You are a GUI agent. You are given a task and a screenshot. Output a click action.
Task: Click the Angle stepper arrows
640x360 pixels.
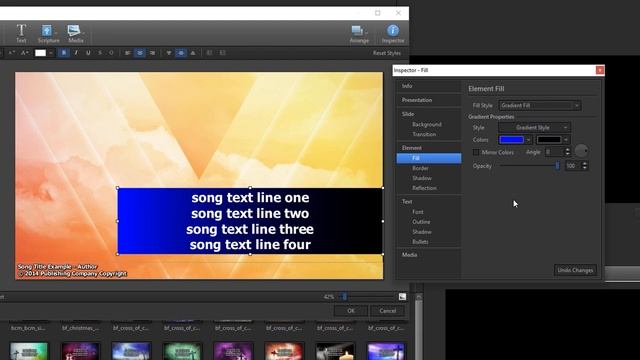[x=567, y=152]
